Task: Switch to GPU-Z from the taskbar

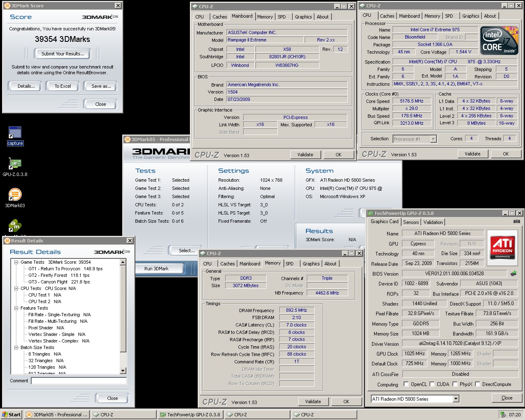Action: pyautogui.click(x=191, y=415)
